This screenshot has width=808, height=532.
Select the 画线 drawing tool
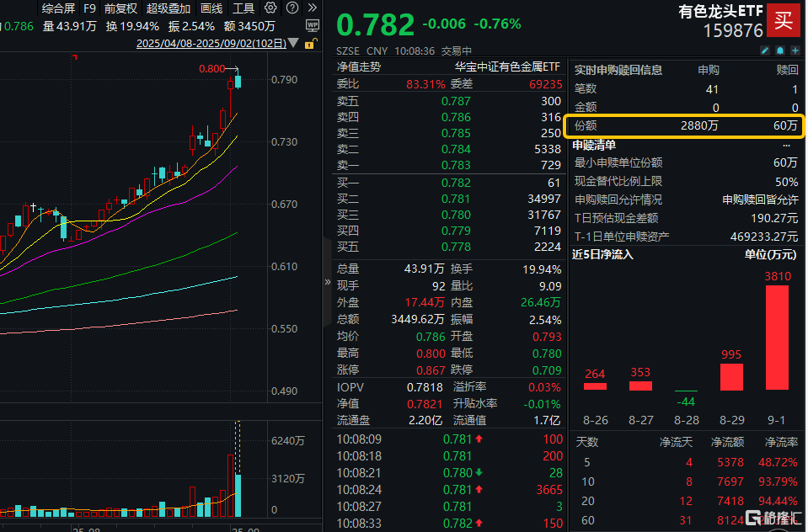211,8
